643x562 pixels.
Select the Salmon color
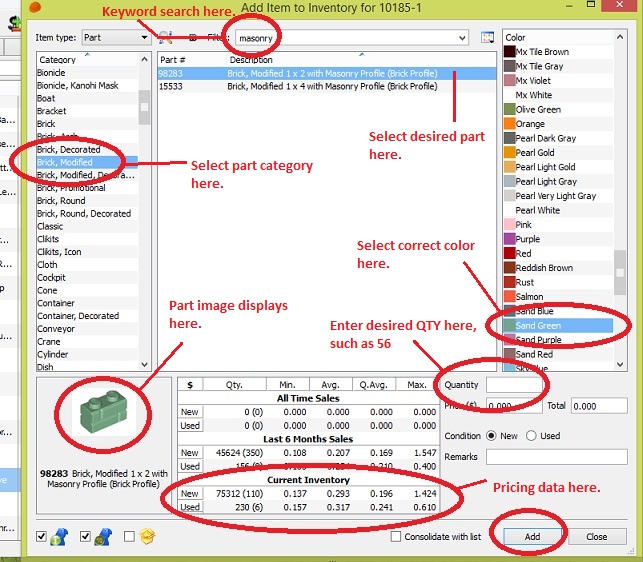pyautogui.click(x=558, y=297)
